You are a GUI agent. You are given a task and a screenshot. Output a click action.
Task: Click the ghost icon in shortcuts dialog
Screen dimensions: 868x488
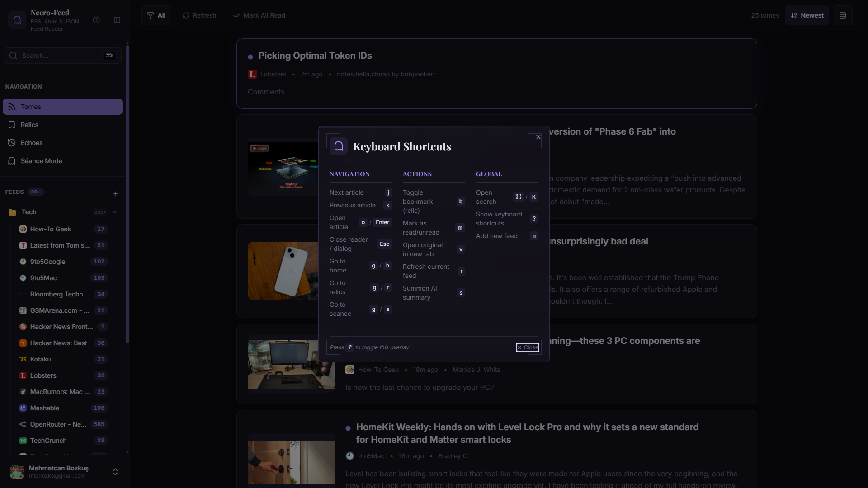coord(339,146)
